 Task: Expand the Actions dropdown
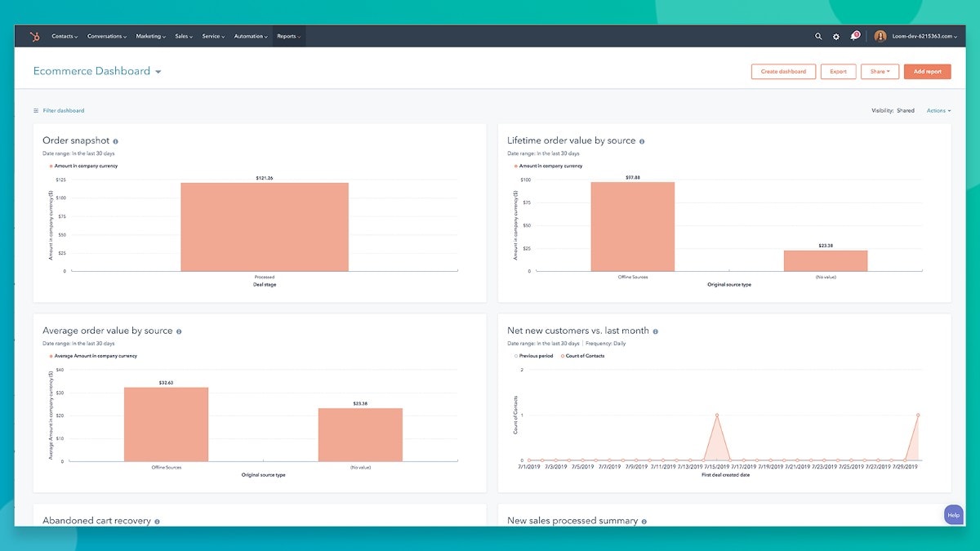point(938,110)
